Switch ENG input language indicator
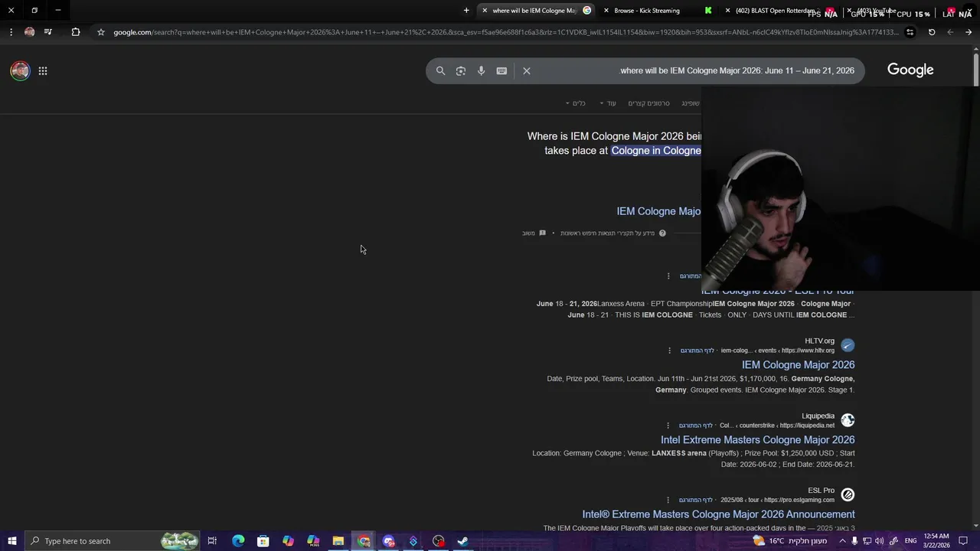 click(910, 541)
